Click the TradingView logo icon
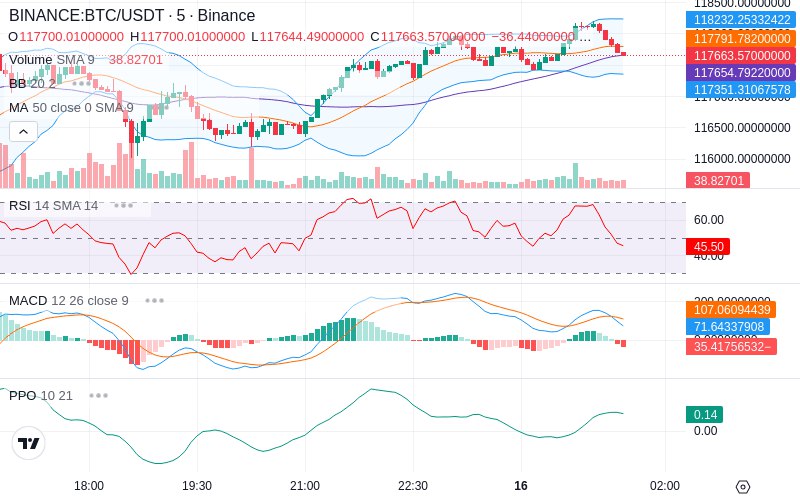800x500 pixels. coord(29,443)
